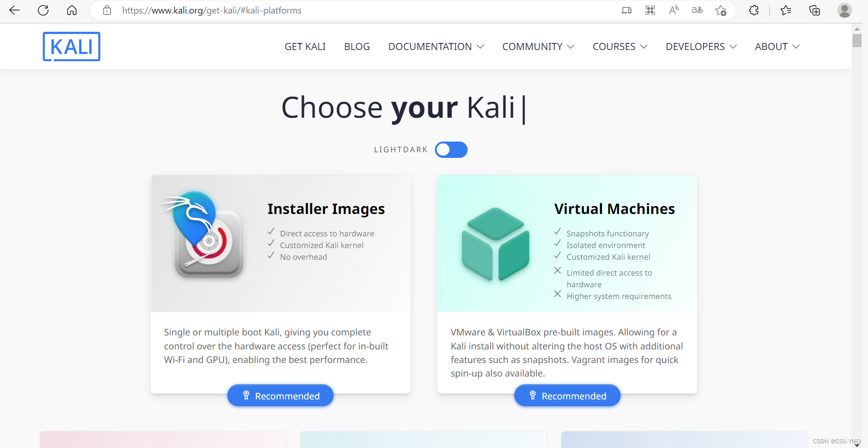Add this page to favorites star icon
868x448 pixels.
click(x=721, y=10)
